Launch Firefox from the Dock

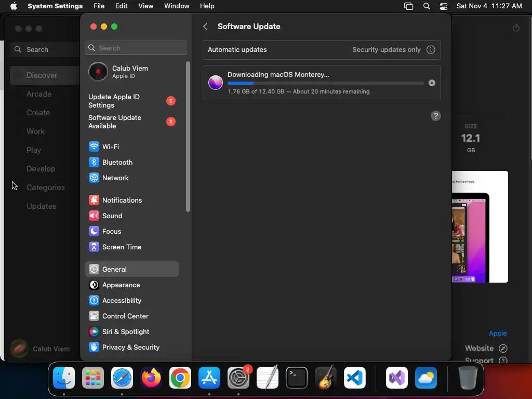click(x=151, y=378)
